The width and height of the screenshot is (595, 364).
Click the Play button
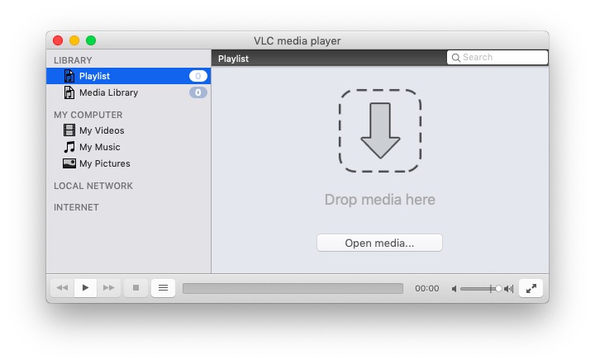[x=85, y=288]
